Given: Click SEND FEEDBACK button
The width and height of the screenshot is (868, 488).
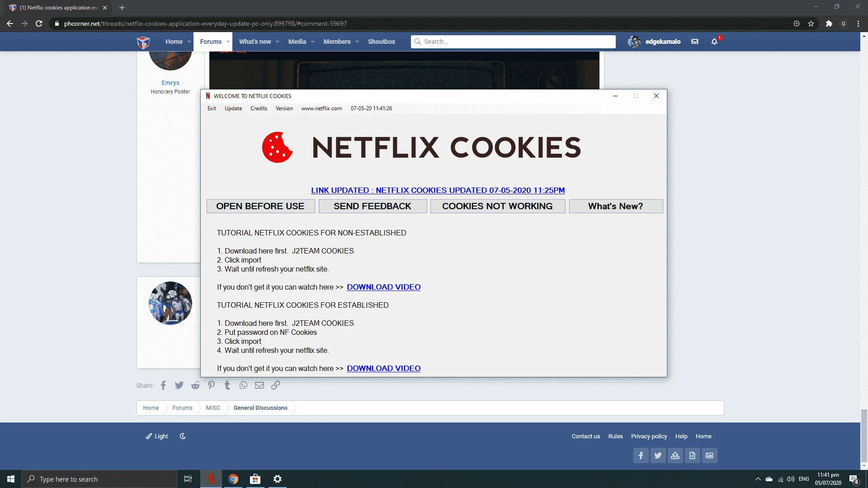Looking at the screenshot, I should coord(373,206).
